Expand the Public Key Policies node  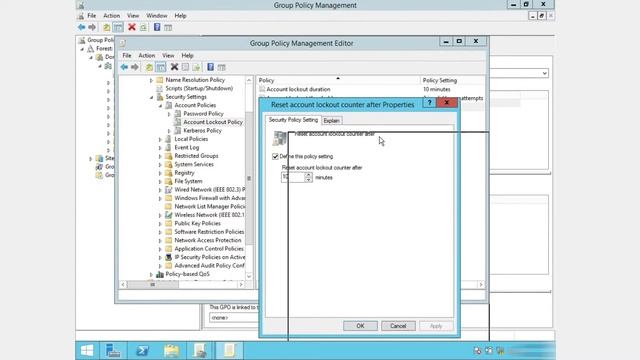point(160,224)
